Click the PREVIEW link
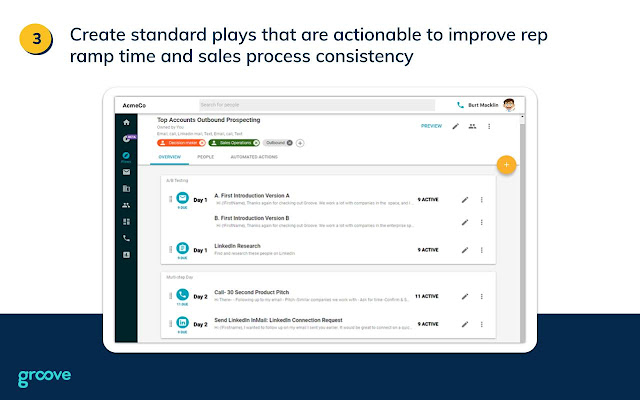 pos(431,126)
